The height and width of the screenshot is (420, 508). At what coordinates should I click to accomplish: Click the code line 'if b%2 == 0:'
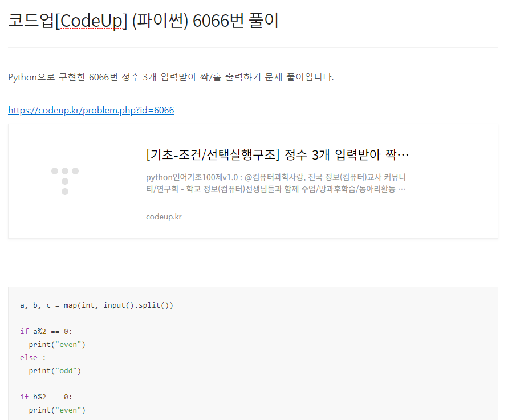(x=46, y=397)
